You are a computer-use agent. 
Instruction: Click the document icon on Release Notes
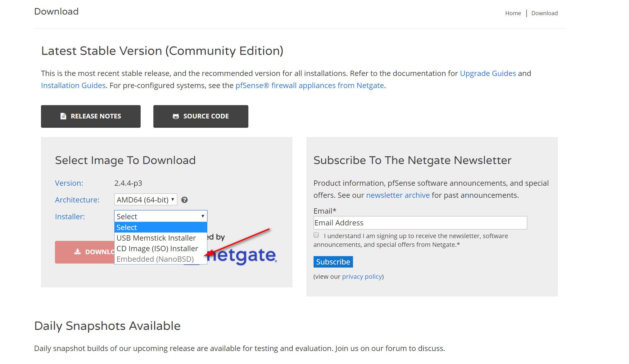tap(63, 116)
